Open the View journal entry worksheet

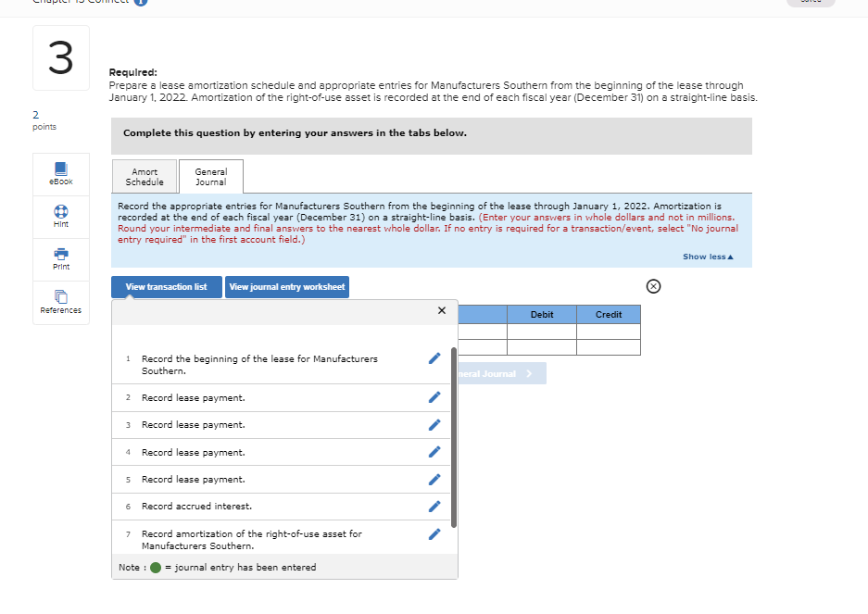pyautogui.click(x=286, y=287)
